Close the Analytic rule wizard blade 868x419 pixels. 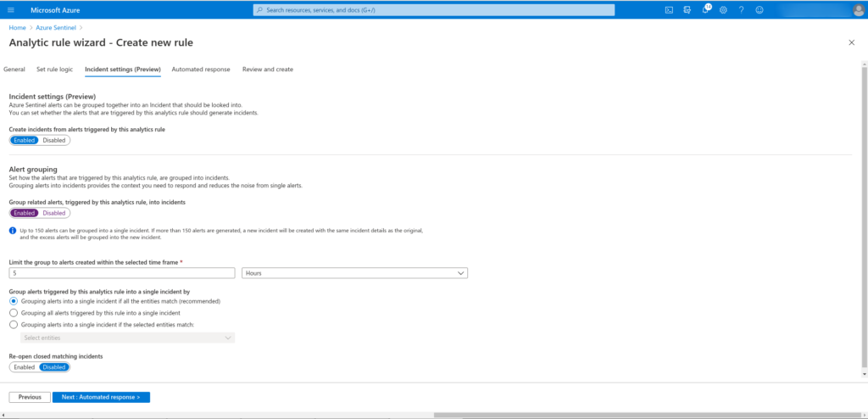(x=851, y=42)
